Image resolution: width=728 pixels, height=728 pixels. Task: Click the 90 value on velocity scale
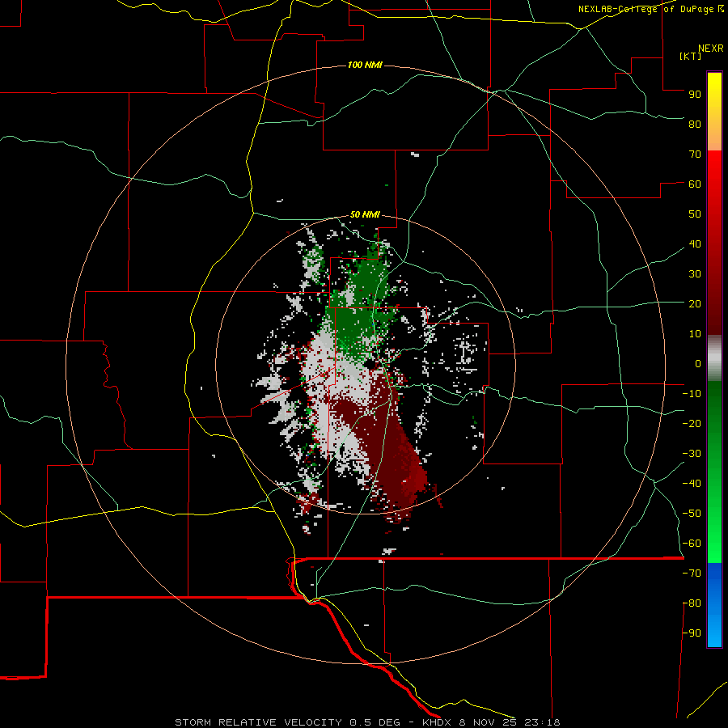695,95
